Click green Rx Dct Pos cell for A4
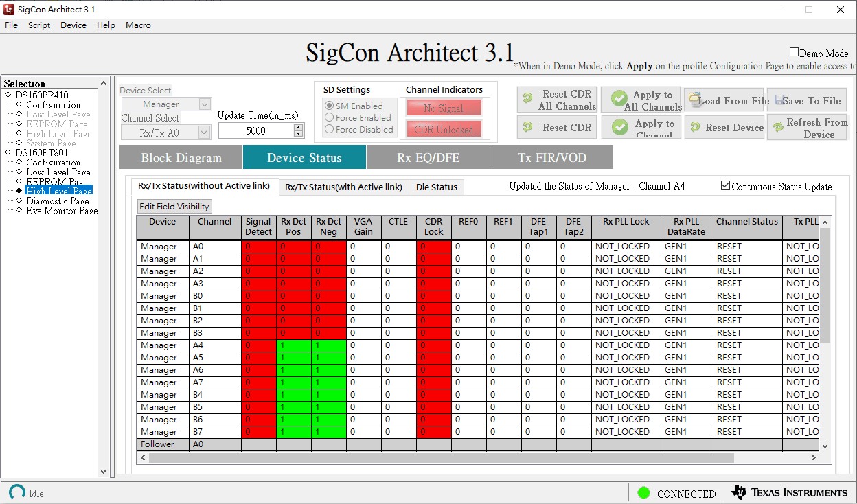The image size is (857, 504). coord(294,345)
